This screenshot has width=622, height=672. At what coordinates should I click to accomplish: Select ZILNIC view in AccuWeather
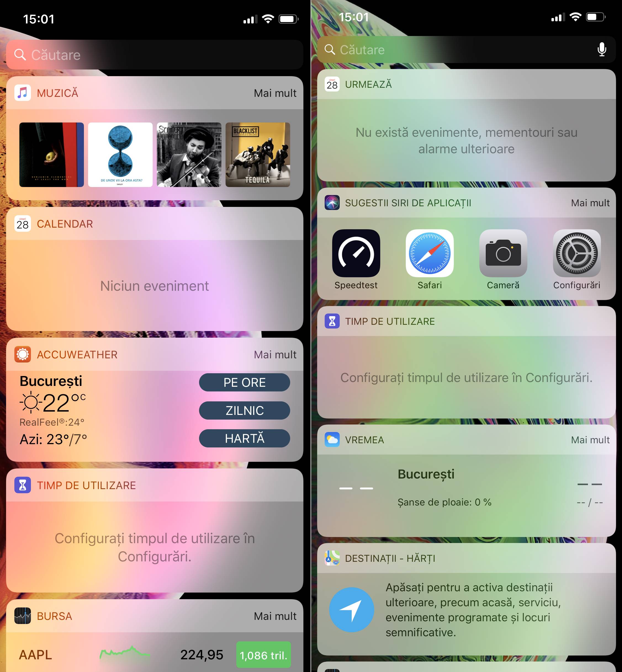(244, 410)
